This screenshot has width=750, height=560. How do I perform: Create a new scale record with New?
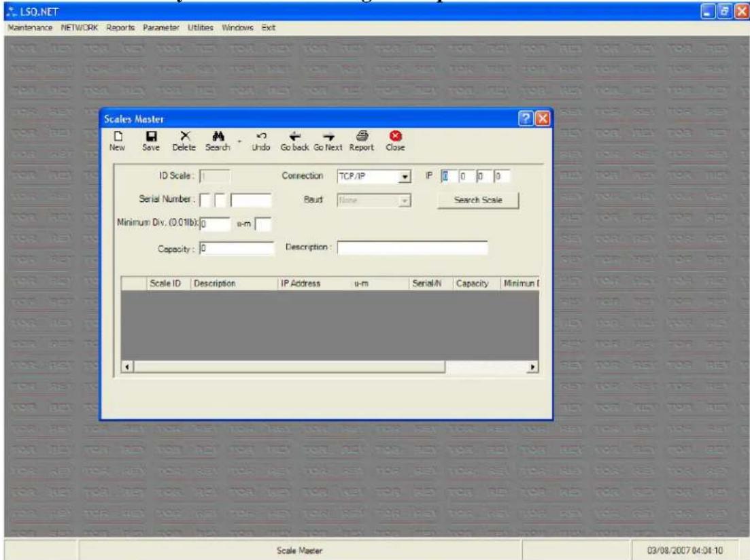point(117,141)
